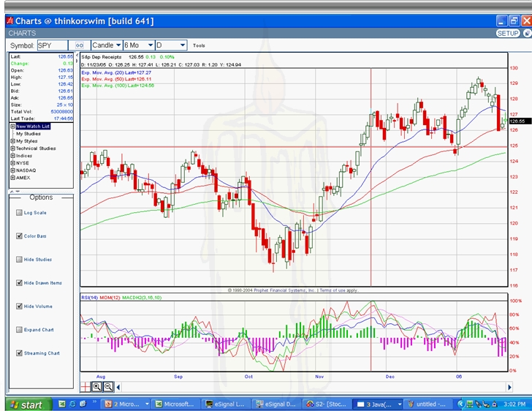This screenshot has width=532, height=411.
Task: Expand the Indices node
Action: tap(13, 156)
